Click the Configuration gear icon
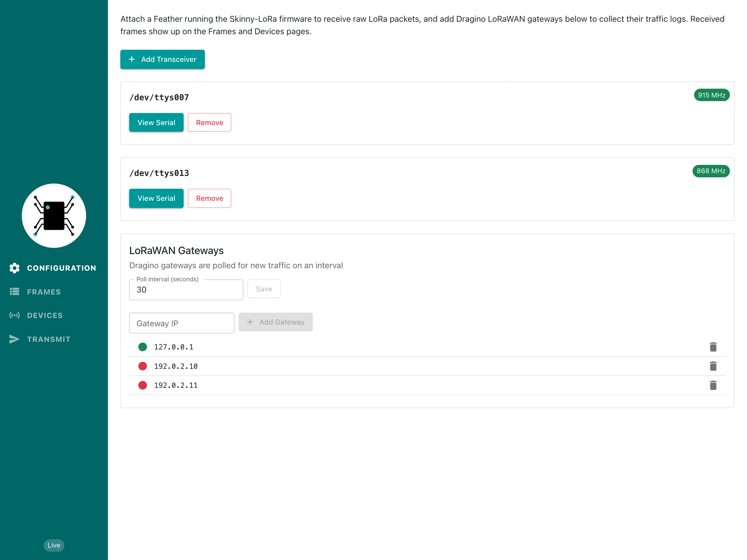The width and height of the screenshot is (747, 560). (15, 268)
